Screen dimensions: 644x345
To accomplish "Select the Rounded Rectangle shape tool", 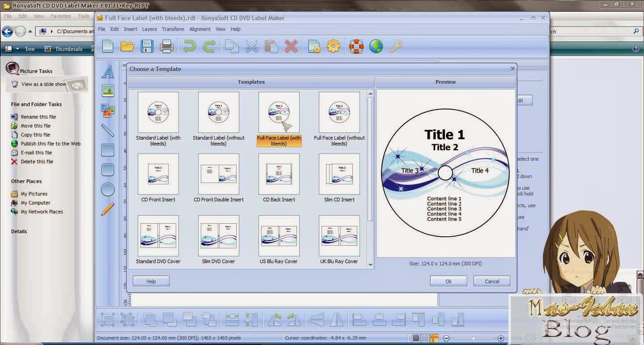I will pyautogui.click(x=108, y=170).
